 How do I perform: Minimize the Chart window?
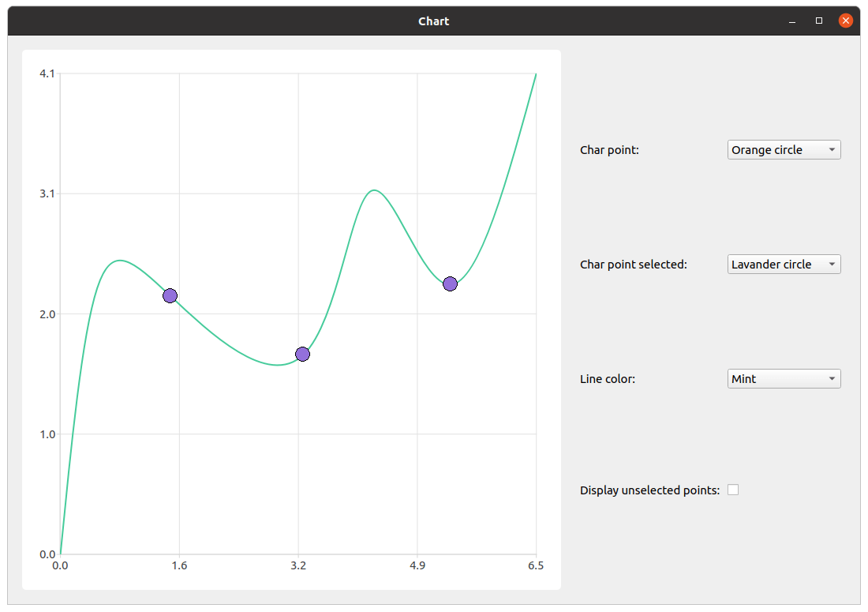tap(791, 21)
